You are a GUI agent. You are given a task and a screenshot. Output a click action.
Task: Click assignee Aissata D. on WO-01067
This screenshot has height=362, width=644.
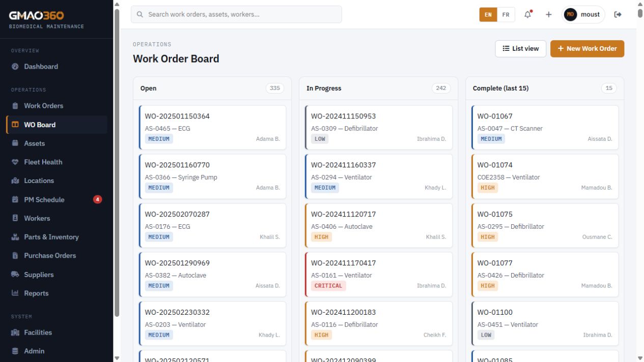(600, 139)
